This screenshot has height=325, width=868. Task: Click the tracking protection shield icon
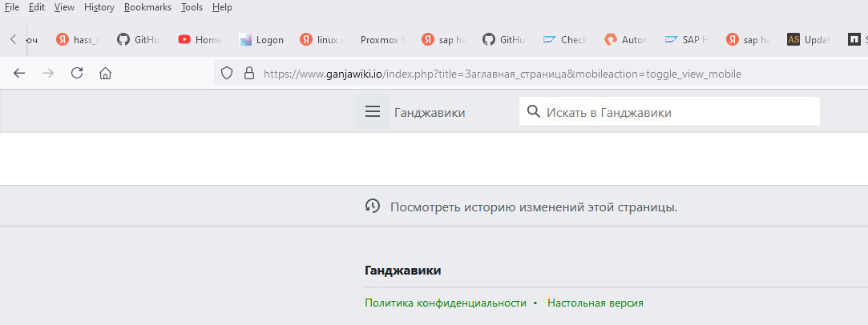pyautogui.click(x=226, y=73)
